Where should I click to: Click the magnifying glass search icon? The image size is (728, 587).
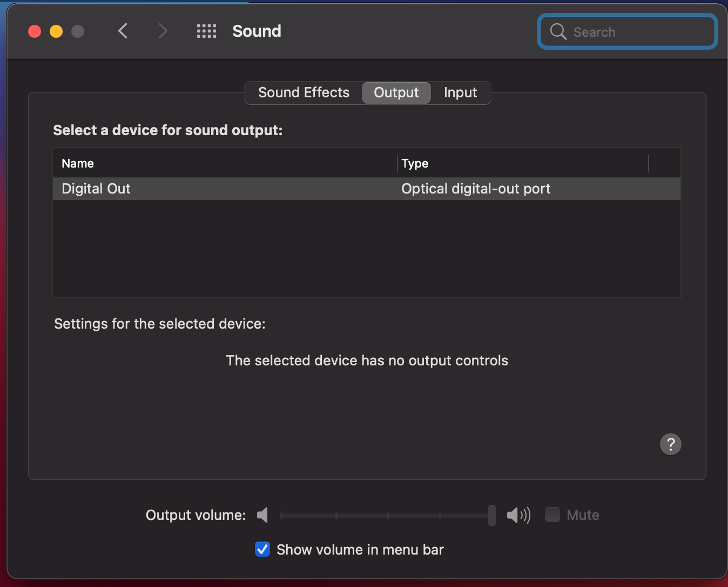[x=558, y=32]
